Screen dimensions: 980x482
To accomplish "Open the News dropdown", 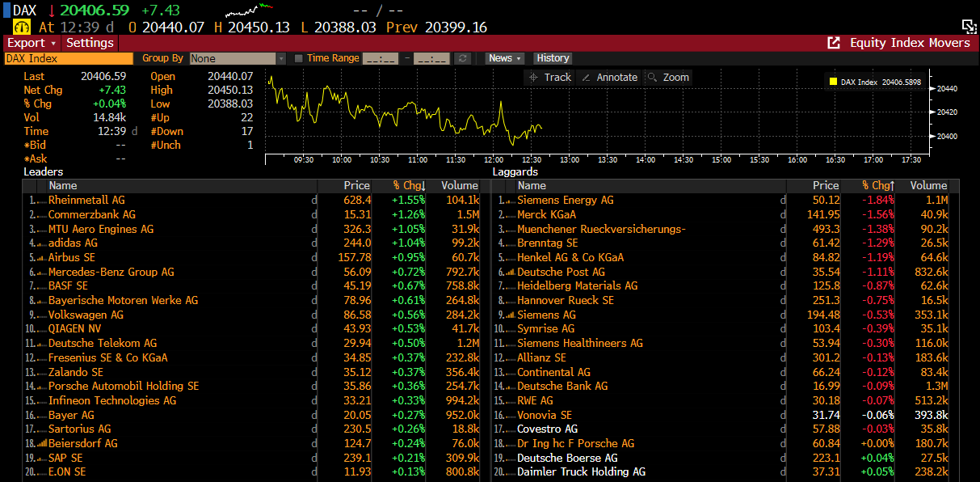I will pos(505,58).
